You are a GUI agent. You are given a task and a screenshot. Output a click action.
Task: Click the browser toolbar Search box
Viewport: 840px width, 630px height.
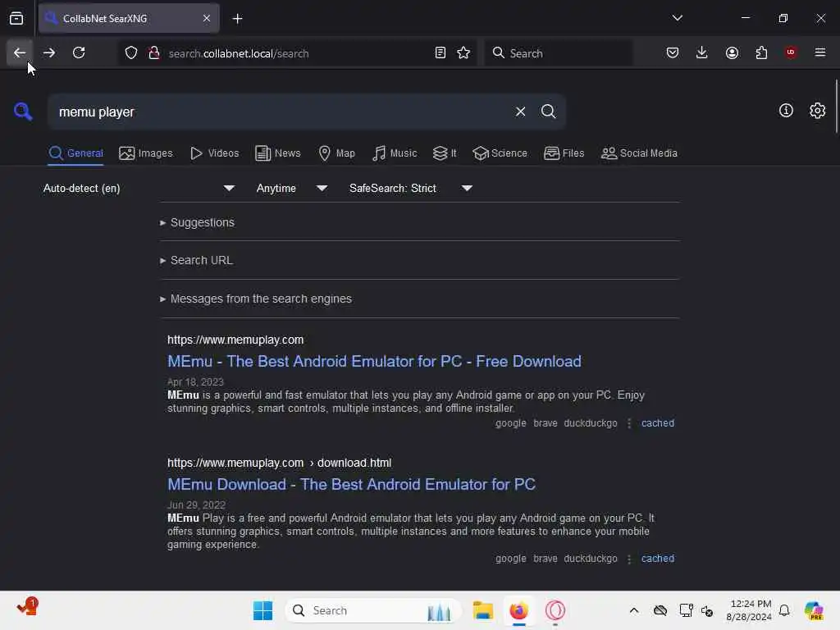(558, 53)
